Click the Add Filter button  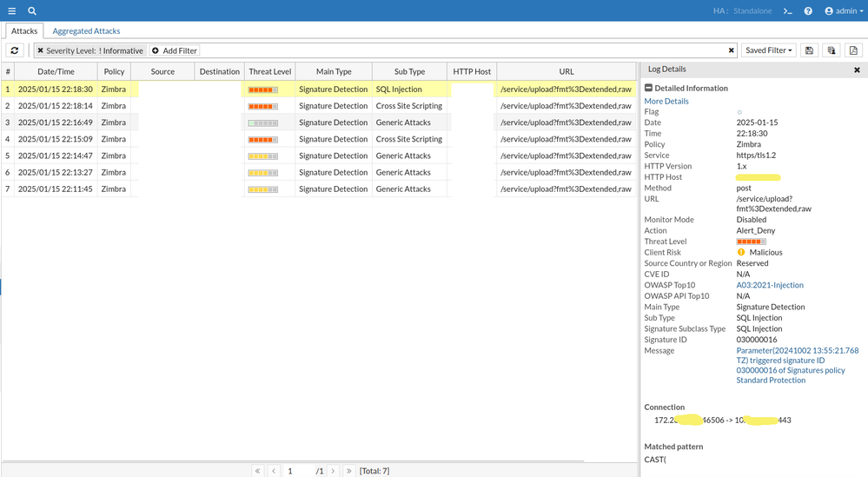coord(175,50)
